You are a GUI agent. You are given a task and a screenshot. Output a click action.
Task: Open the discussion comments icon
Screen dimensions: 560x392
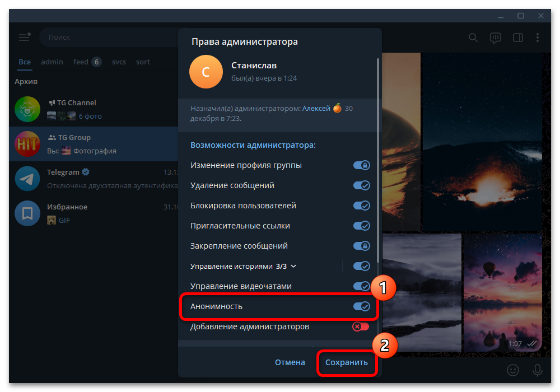pyautogui.click(x=496, y=38)
